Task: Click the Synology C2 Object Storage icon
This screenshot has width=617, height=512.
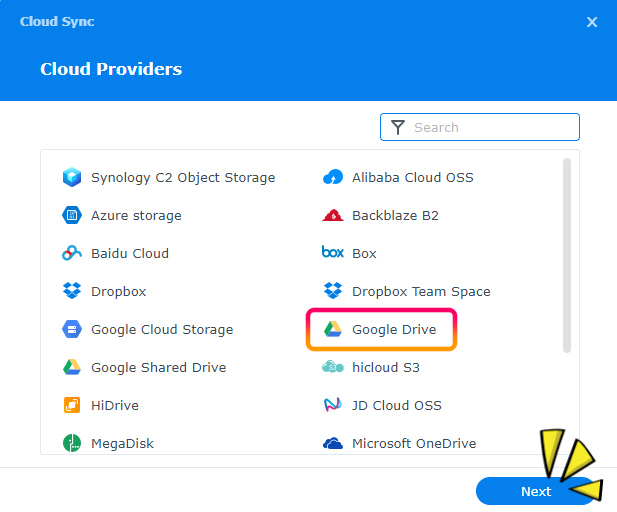Action: tap(72, 177)
